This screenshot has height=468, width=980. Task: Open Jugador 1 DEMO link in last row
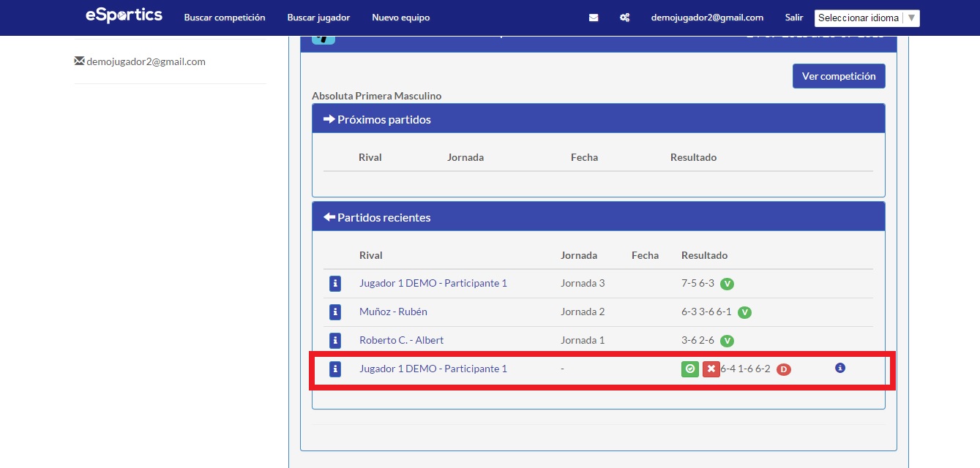pos(433,369)
